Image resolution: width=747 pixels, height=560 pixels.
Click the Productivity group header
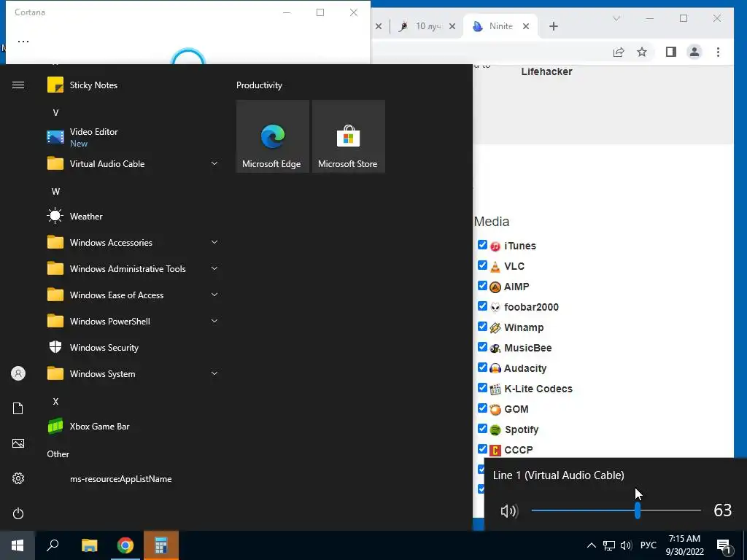[259, 85]
